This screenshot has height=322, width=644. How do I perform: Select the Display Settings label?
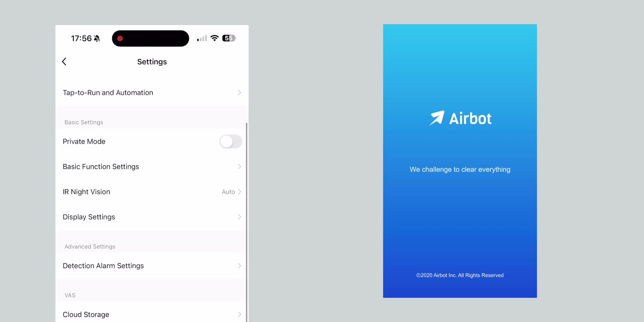(89, 217)
